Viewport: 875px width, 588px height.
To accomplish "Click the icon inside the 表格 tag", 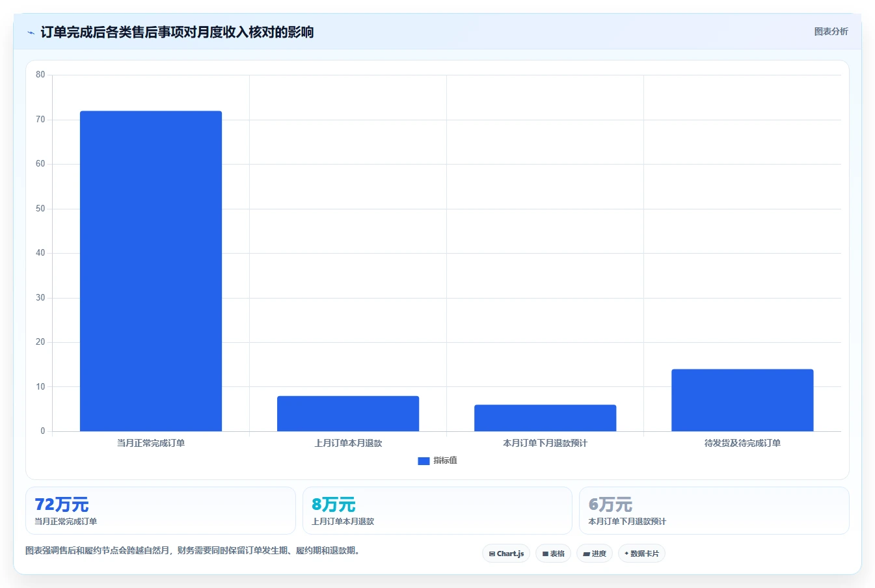I will [x=545, y=554].
